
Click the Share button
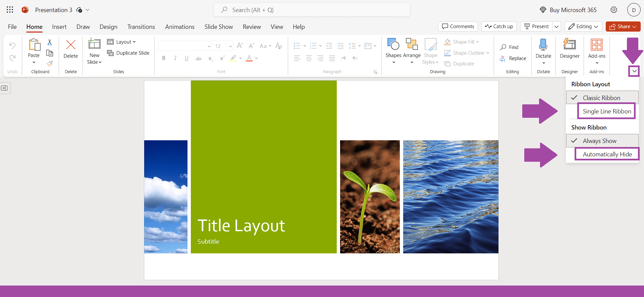pyautogui.click(x=623, y=27)
